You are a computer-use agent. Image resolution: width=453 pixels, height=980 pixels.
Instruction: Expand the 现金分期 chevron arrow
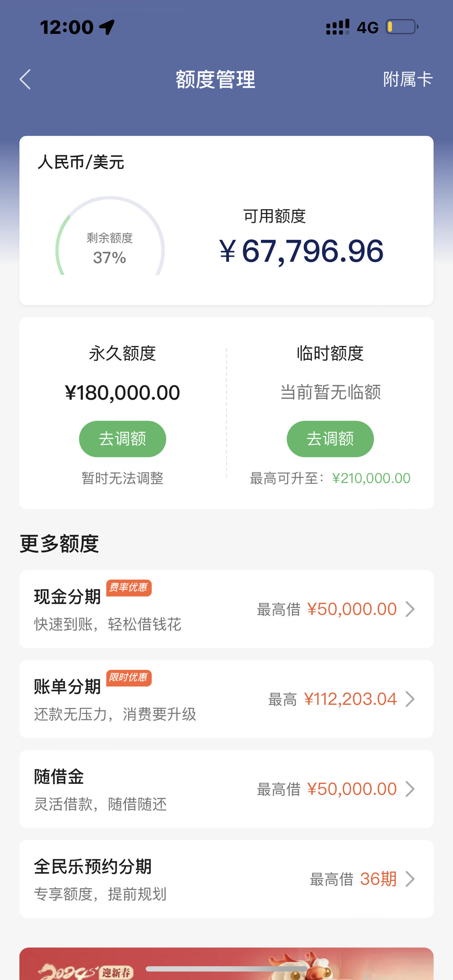(410, 609)
